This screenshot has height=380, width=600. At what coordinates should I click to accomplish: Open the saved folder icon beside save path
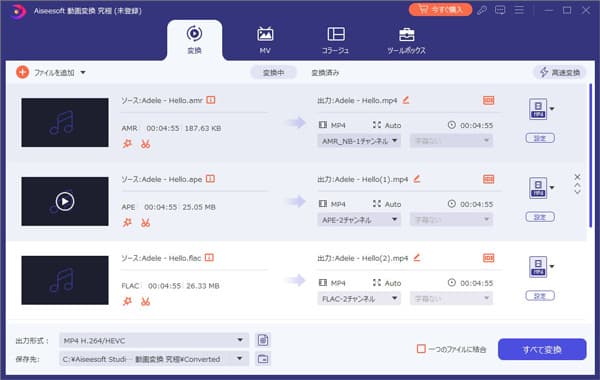[x=263, y=359]
